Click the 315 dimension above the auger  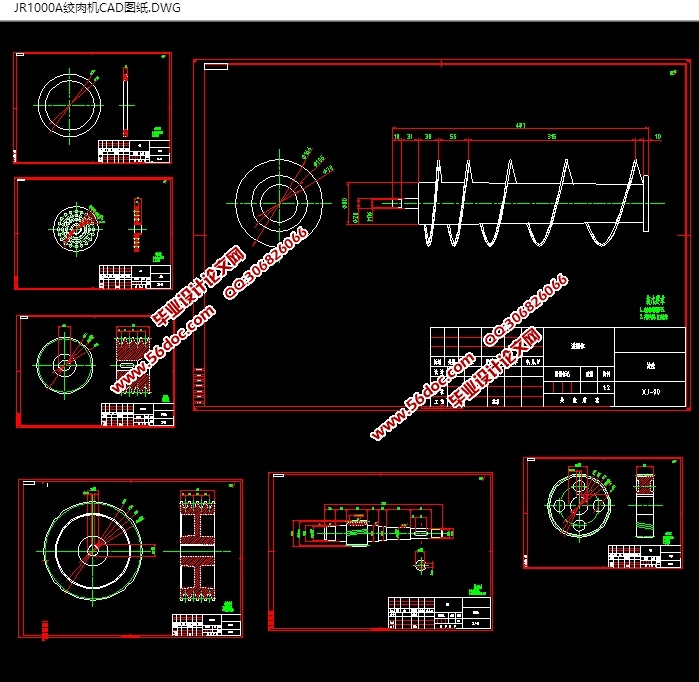(552, 136)
